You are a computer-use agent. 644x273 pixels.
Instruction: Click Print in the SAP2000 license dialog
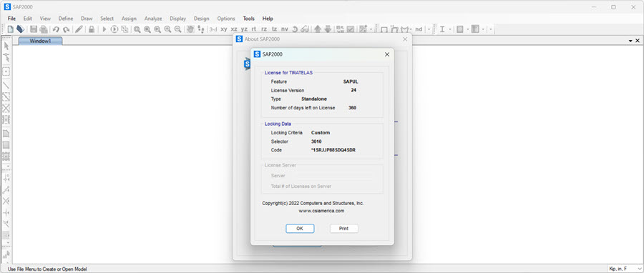343,229
